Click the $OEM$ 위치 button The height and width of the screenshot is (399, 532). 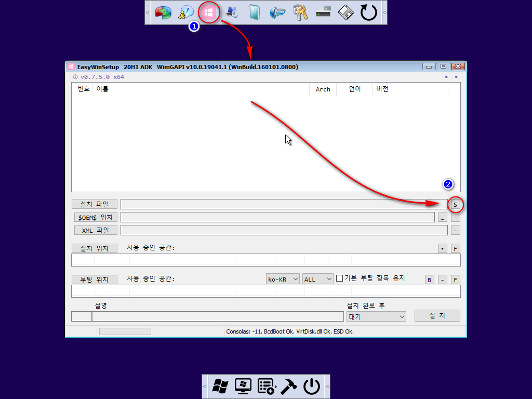pyautogui.click(x=96, y=217)
